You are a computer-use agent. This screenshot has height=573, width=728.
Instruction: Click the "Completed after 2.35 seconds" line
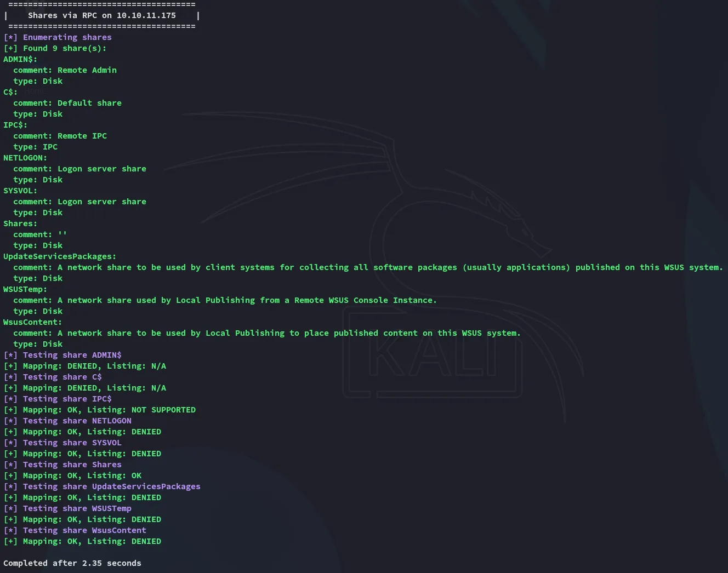(x=72, y=563)
